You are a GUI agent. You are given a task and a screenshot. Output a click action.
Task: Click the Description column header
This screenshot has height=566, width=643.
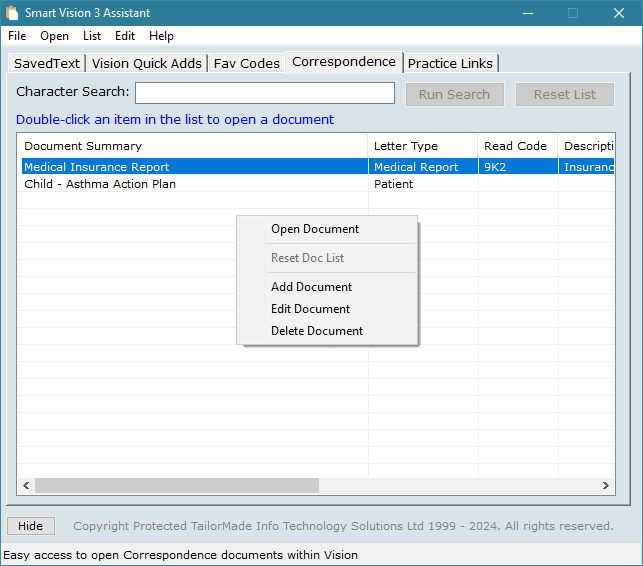point(586,146)
